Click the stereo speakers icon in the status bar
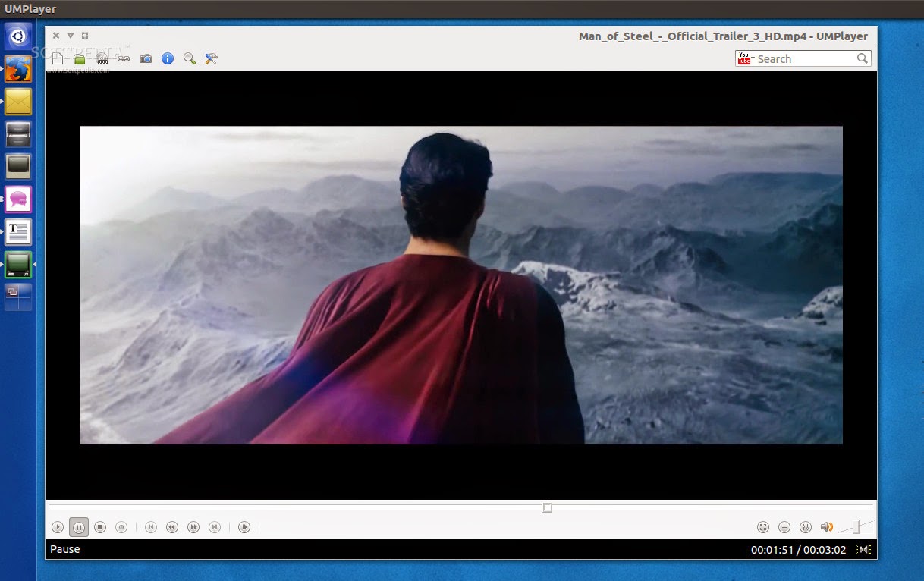This screenshot has height=581, width=924. pyautogui.click(x=863, y=550)
